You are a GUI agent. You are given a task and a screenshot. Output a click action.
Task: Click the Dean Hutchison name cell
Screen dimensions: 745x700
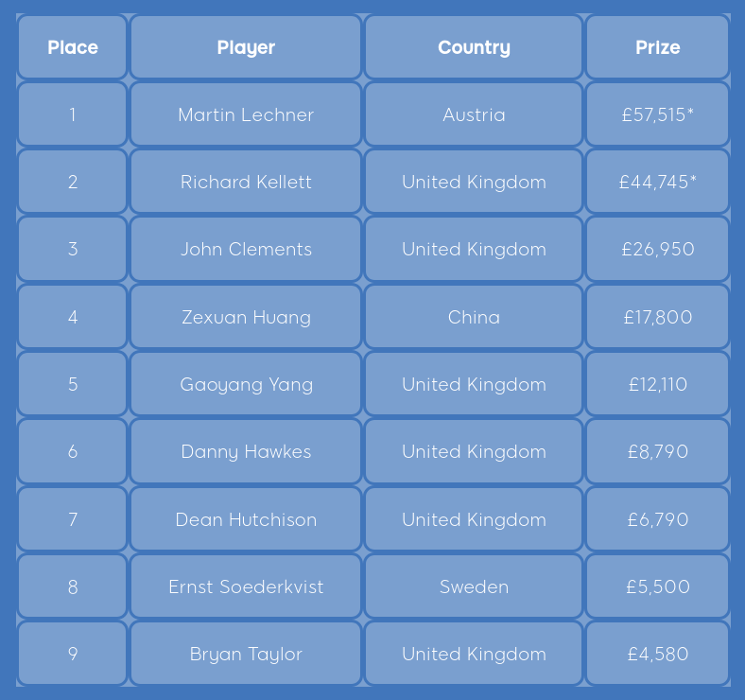tap(246, 519)
